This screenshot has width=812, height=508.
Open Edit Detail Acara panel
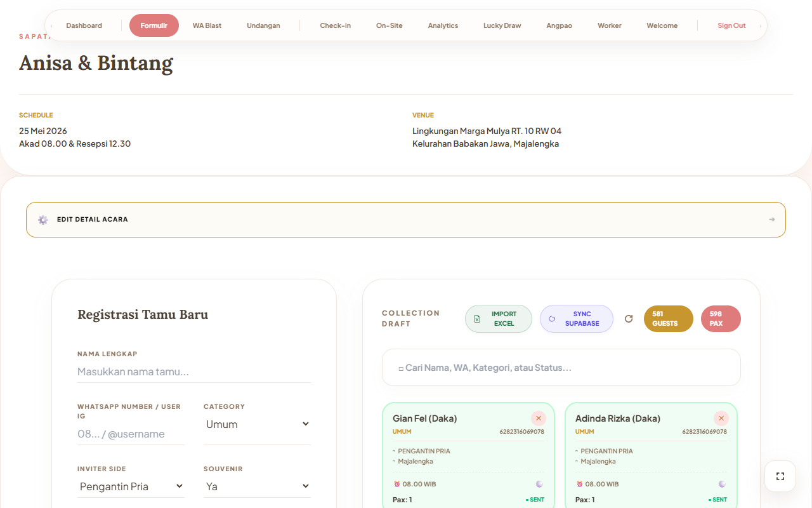(406, 220)
